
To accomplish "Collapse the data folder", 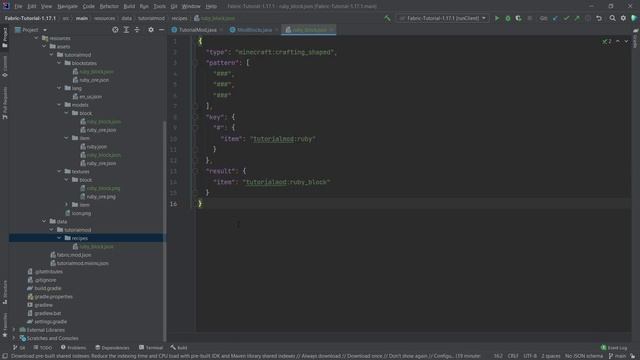I will [44, 221].
